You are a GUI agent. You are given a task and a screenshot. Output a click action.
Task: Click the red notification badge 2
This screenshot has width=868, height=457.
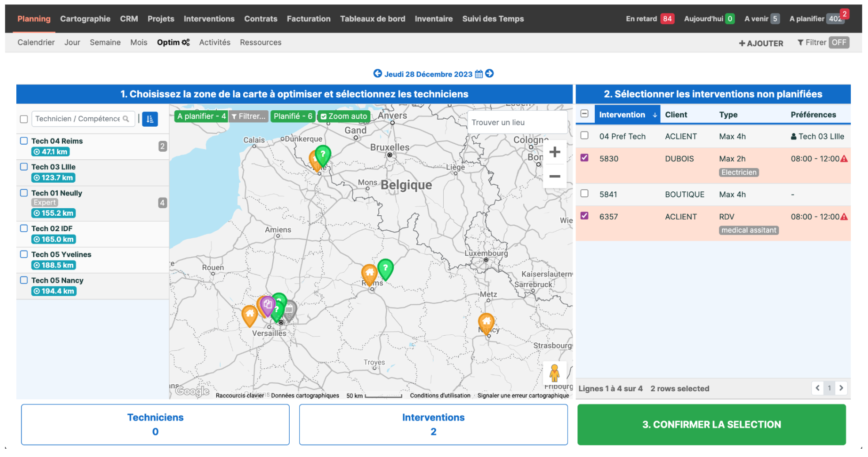coord(844,14)
